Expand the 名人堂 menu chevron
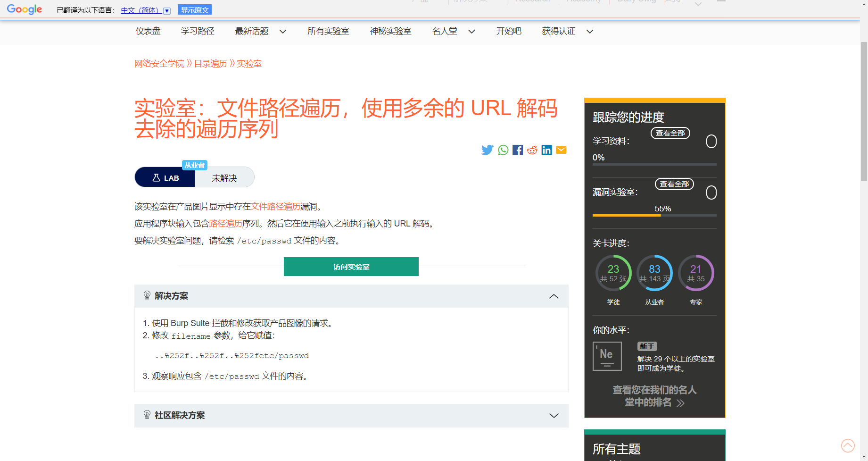Screen dimensions: 868x461 tap(471, 32)
